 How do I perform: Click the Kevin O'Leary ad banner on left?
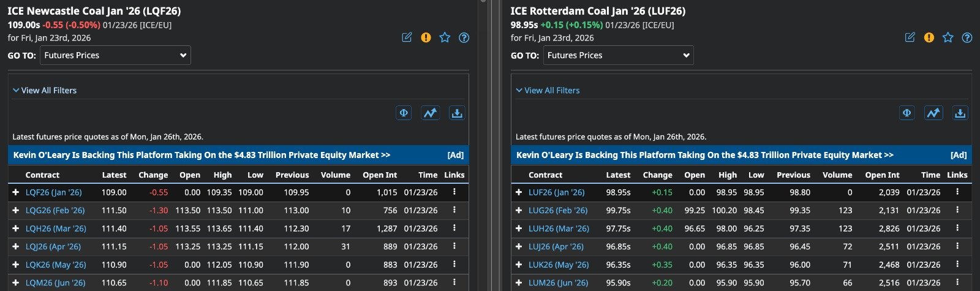[x=202, y=155]
